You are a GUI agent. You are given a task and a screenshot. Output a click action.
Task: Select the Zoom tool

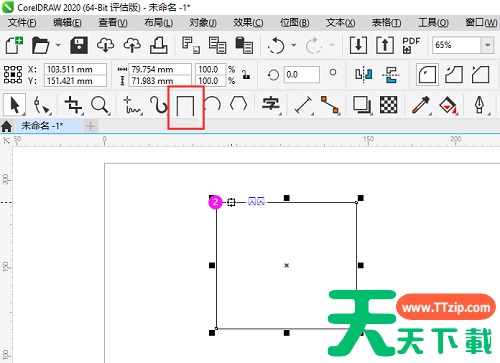pyautogui.click(x=100, y=105)
